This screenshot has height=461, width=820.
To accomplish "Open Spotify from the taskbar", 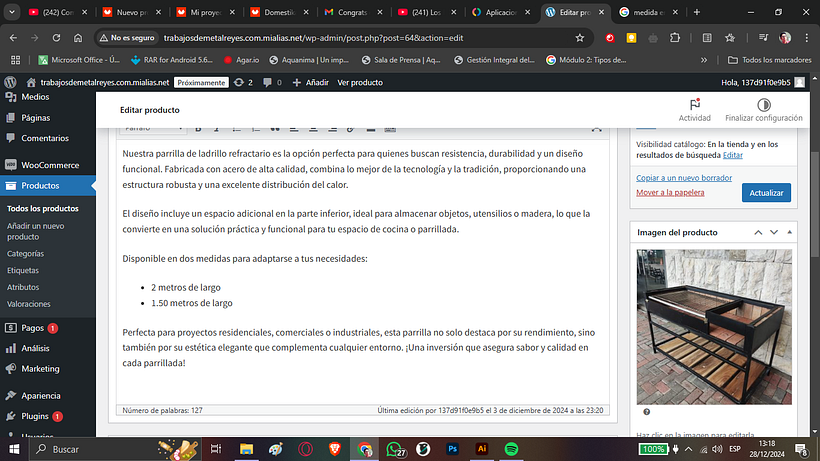I will click(x=511, y=449).
